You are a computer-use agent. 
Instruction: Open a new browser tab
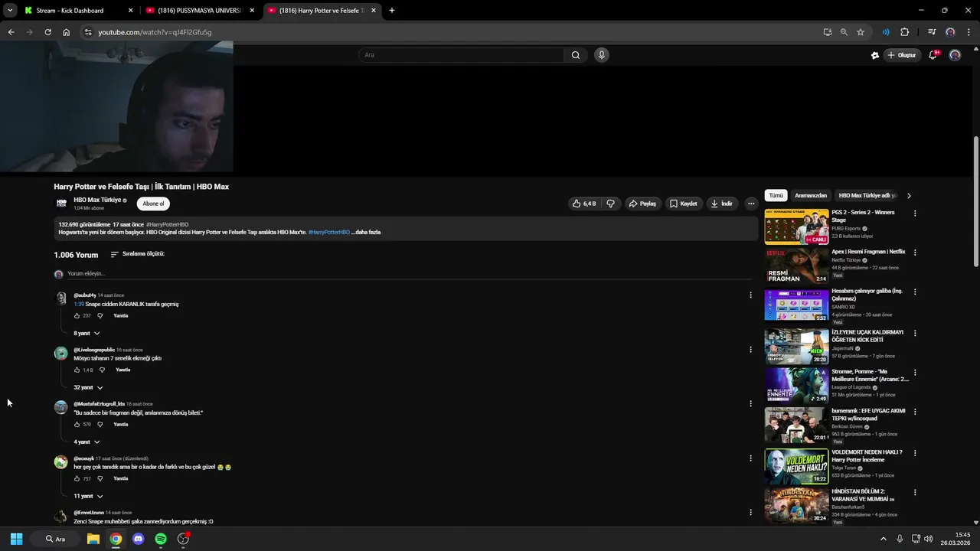tap(392, 11)
